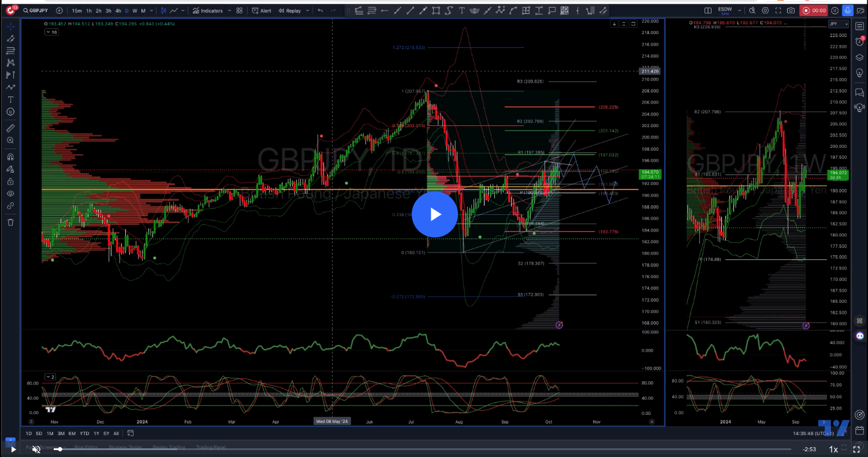Select the Text tool in left sidebar
868x457 pixels.
pos(10,99)
